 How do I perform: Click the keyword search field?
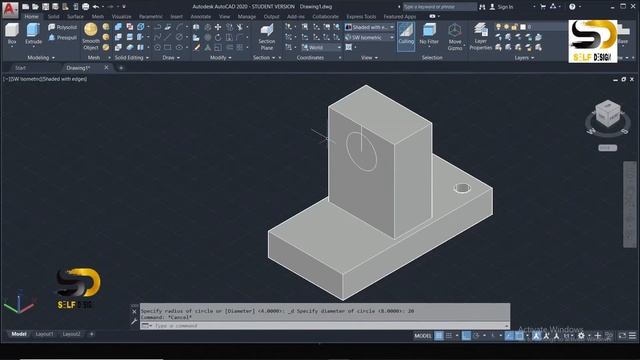point(440,7)
